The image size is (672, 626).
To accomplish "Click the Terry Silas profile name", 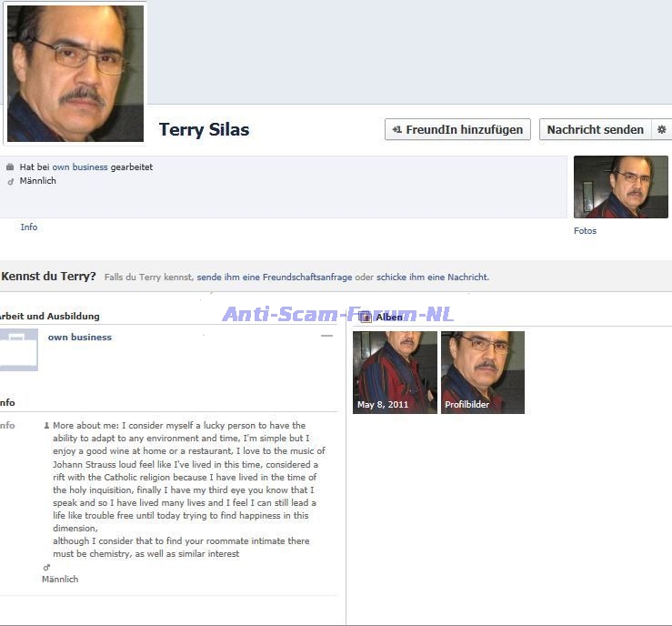I will tap(204, 130).
